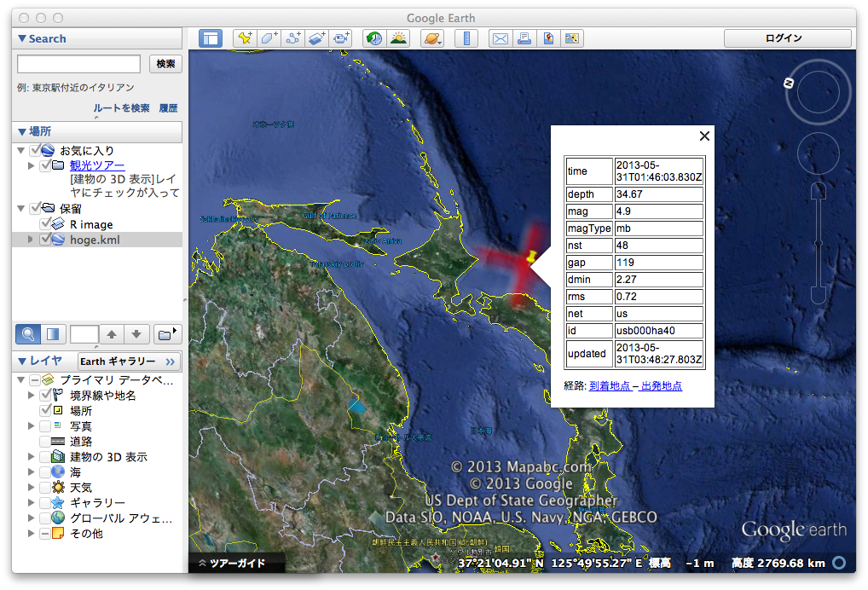Screen dimensions: 868x590
Task: Click the yellow pushpin placemark on map
Action: (x=531, y=257)
